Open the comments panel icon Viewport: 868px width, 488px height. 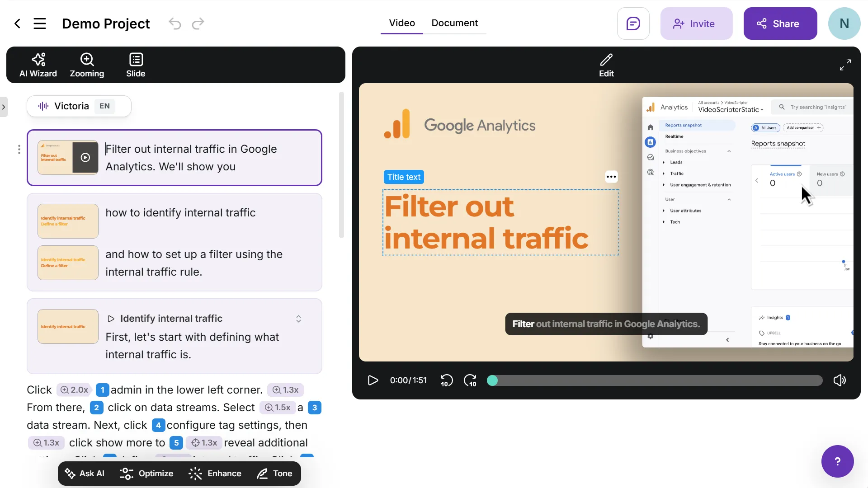click(633, 23)
